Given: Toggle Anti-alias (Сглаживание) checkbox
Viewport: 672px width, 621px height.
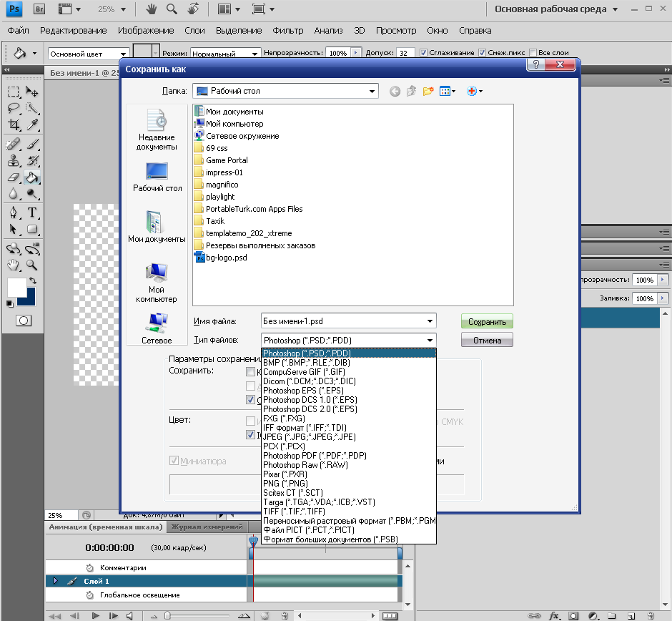Looking at the screenshot, I should pyautogui.click(x=423, y=53).
